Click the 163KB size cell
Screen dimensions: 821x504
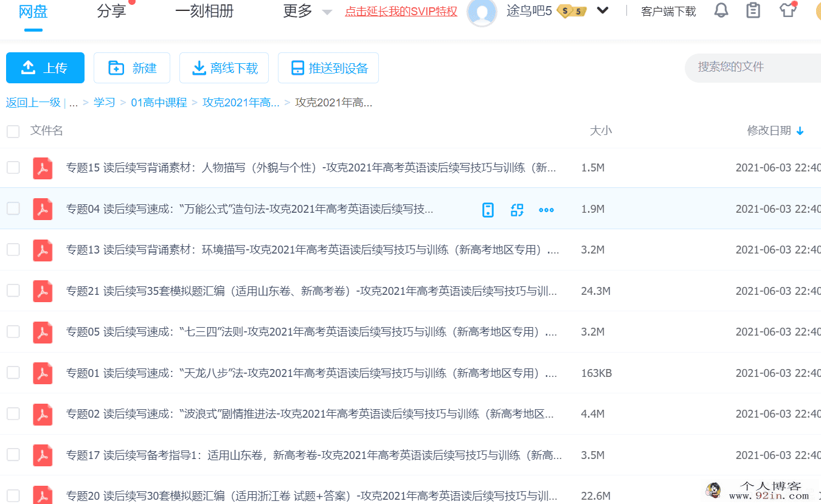(597, 373)
